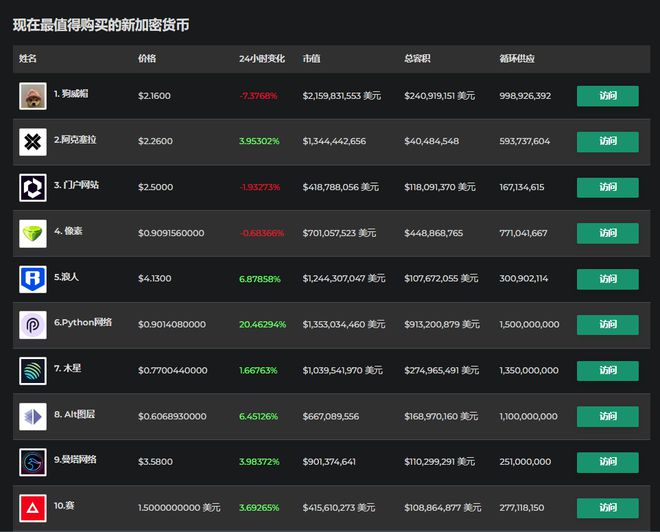Click the price $2.2600

click(x=155, y=141)
